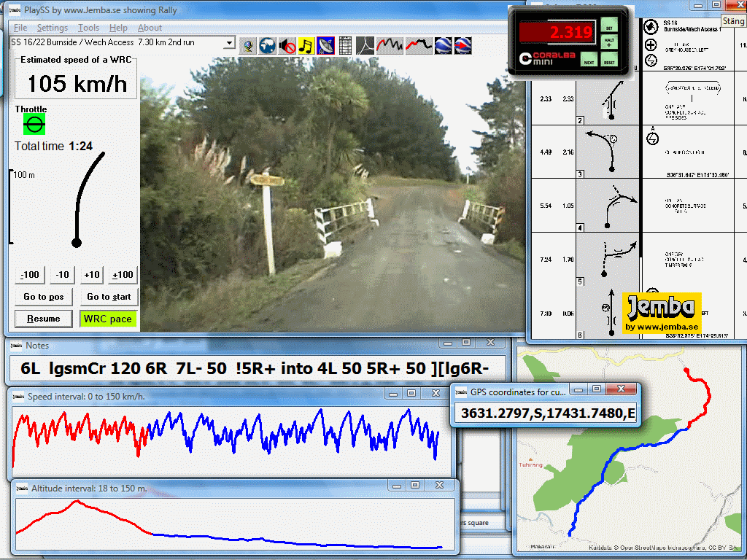The height and width of the screenshot is (560, 747).
Task: Click the mute sound speaker icon
Action: point(287,46)
